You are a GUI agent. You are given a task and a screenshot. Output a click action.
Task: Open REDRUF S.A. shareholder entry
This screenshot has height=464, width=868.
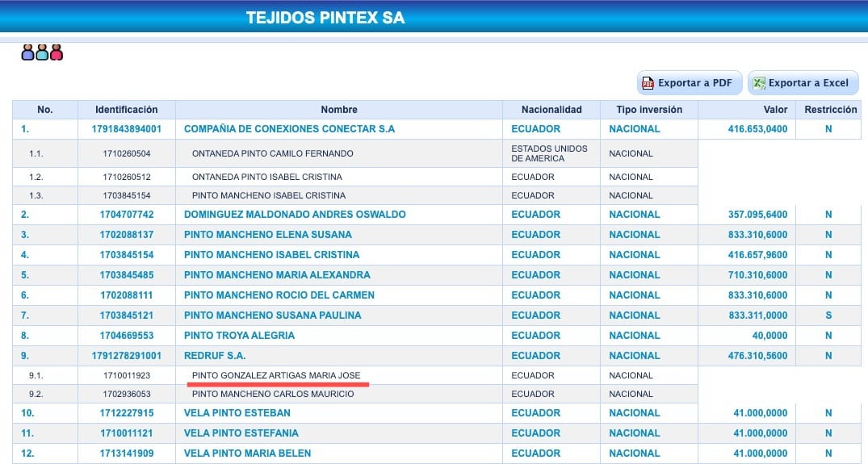coord(215,356)
